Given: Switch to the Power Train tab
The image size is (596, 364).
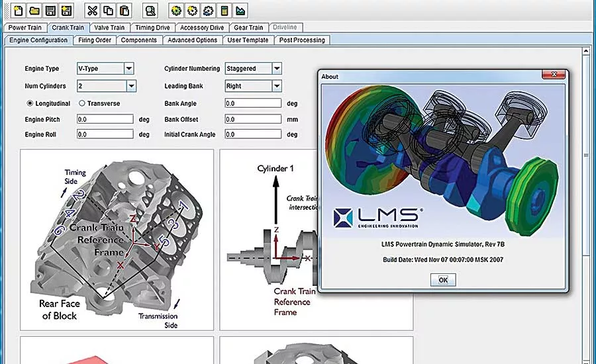Looking at the screenshot, I should 25,27.
